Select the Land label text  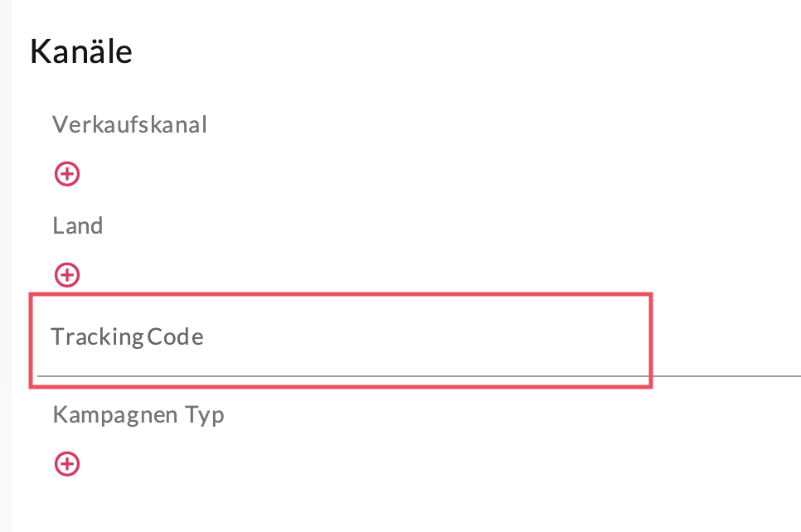[78, 225]
